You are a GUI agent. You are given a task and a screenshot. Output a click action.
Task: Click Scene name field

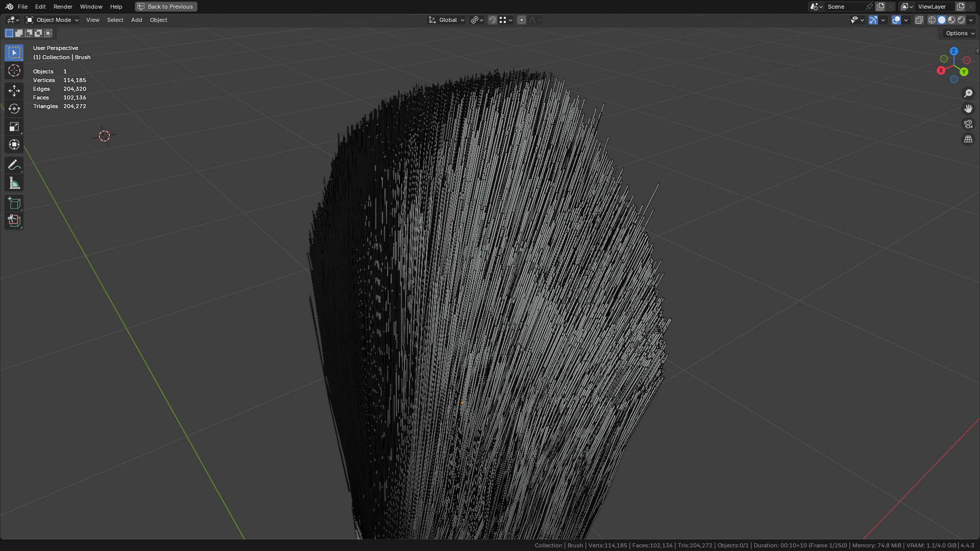pos(845,7)
